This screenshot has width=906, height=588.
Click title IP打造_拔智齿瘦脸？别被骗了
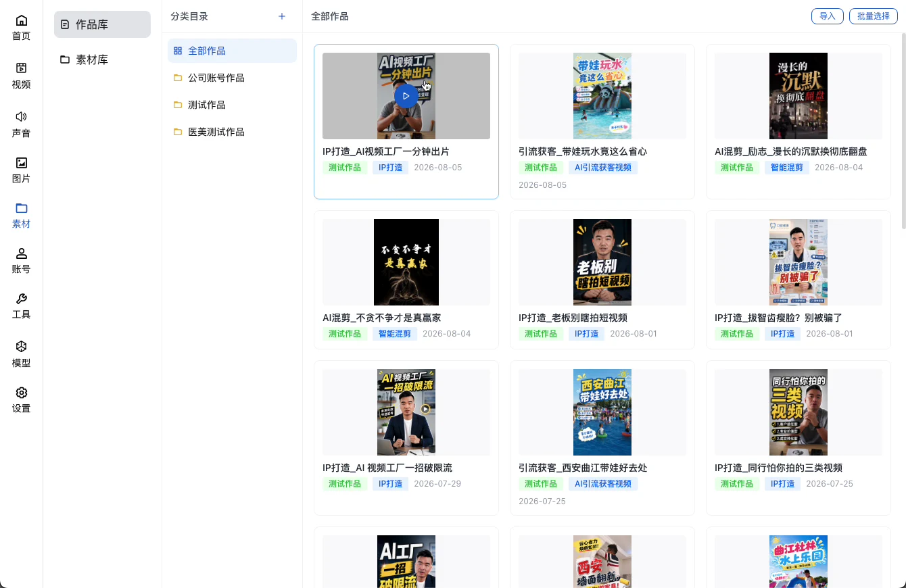click(x=778, y=318)
